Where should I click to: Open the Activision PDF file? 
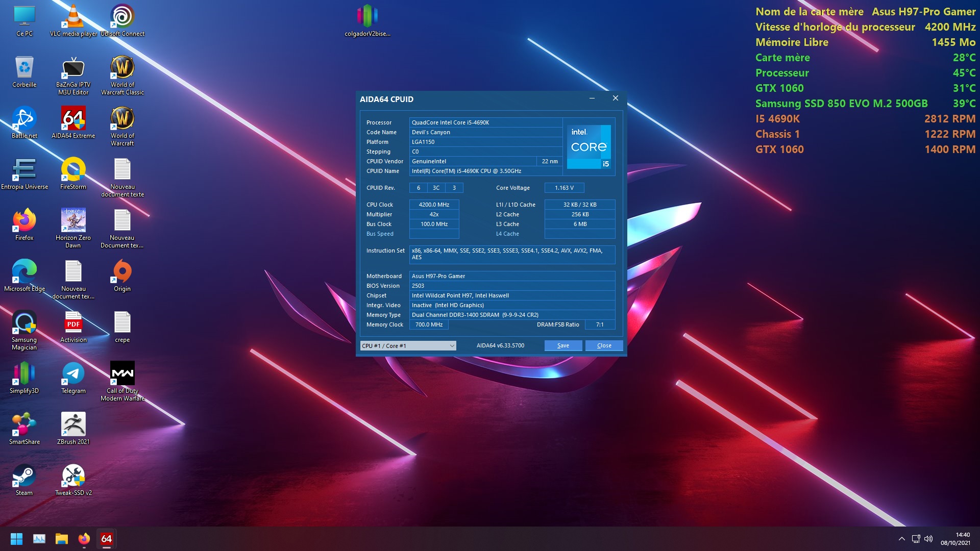click(73, 327)
